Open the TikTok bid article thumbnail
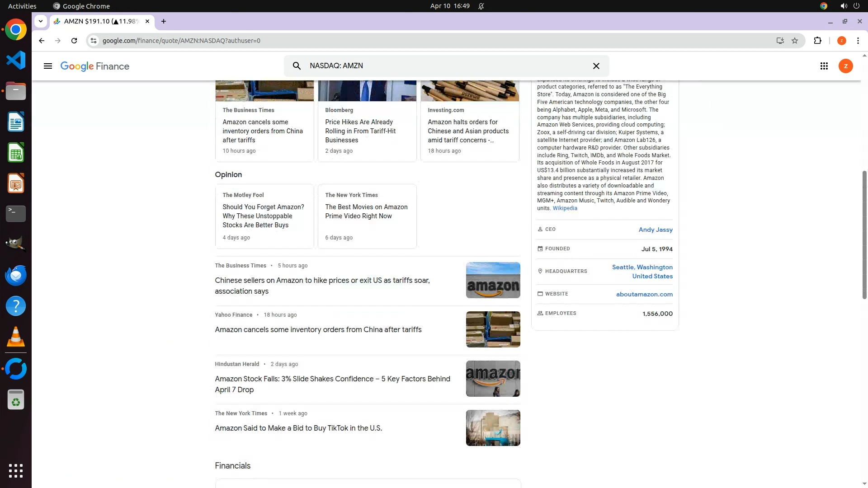 [x=493, y=428]
